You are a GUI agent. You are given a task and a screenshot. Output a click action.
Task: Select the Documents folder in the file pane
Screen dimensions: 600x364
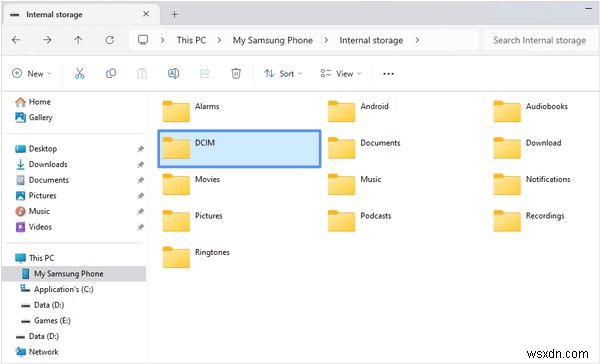(364, 147)
